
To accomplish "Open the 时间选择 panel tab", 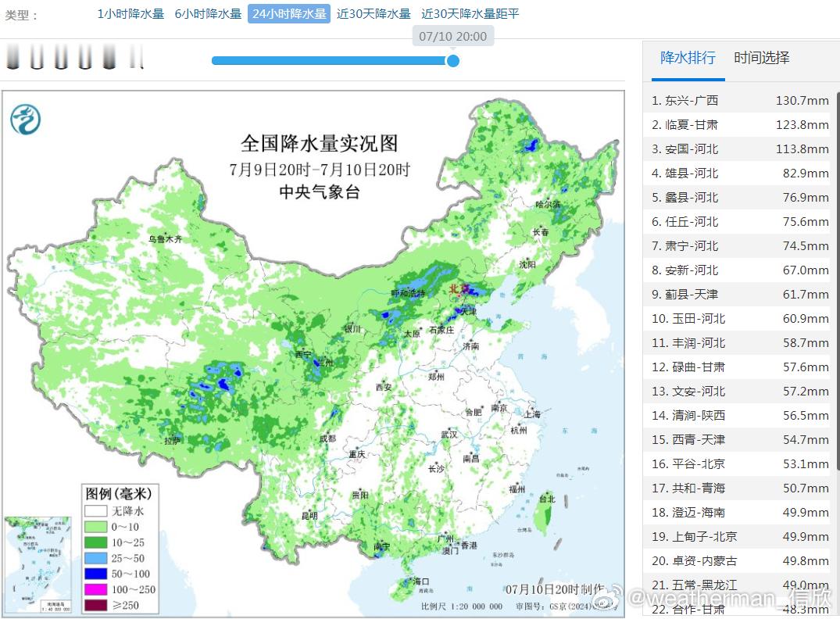I will tap(761, 58).
